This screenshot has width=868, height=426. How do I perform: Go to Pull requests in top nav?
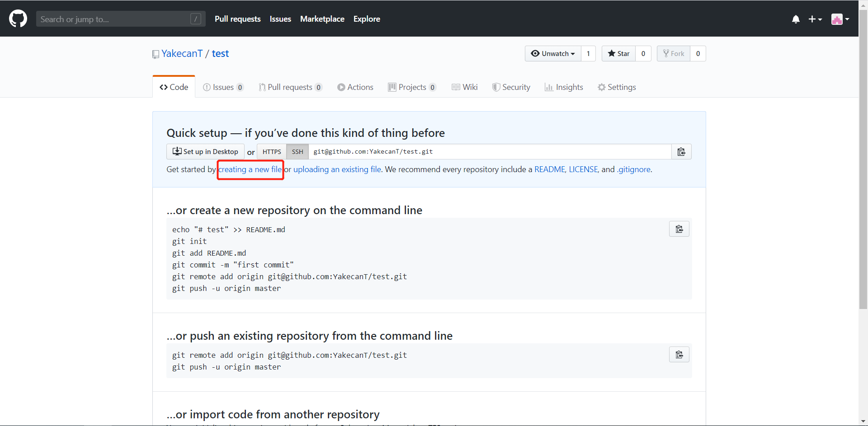coord(237,19)
